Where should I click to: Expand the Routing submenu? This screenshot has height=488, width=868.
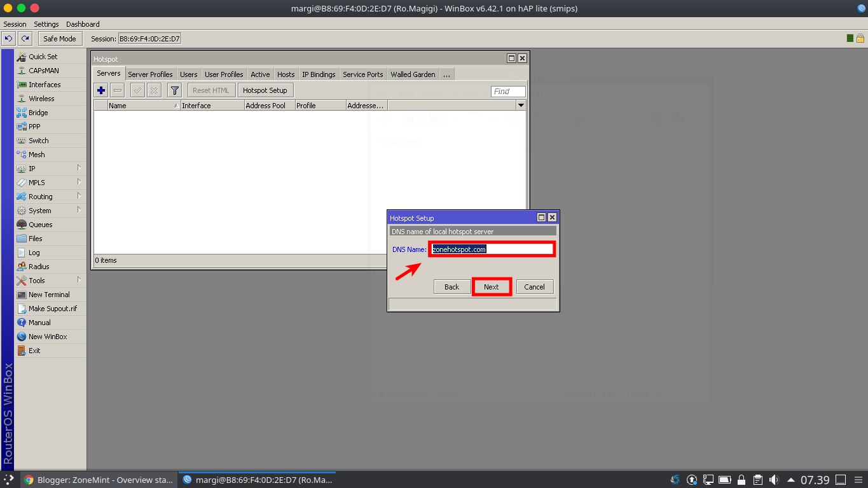(x=79, y=197)
